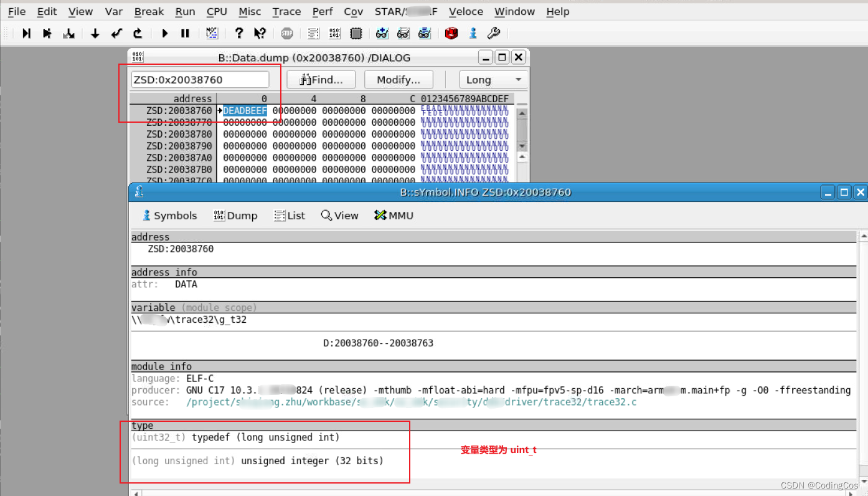Open the File menu

point(17,11)
